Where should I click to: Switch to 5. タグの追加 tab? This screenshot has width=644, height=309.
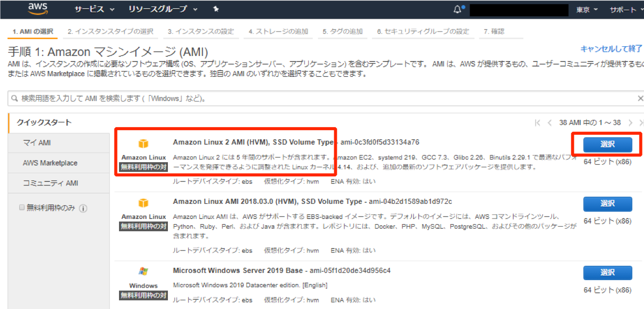[x=342, y=32]
